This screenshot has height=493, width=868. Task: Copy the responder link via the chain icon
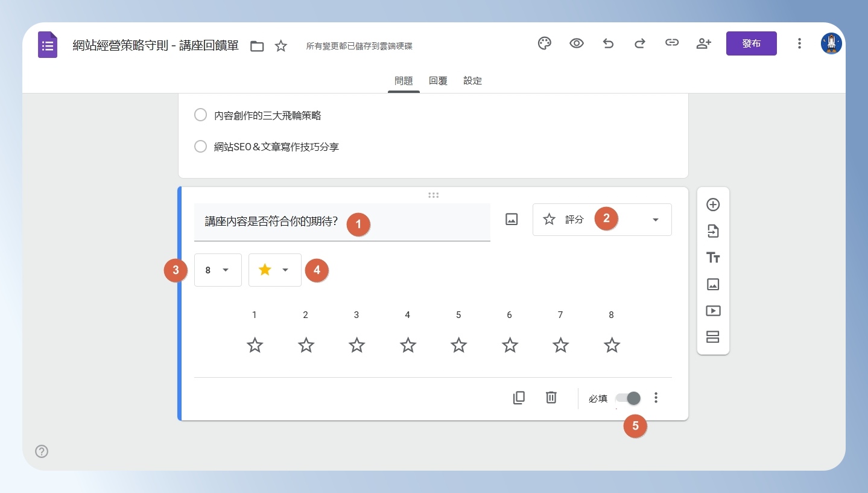[x=672, y=43]
